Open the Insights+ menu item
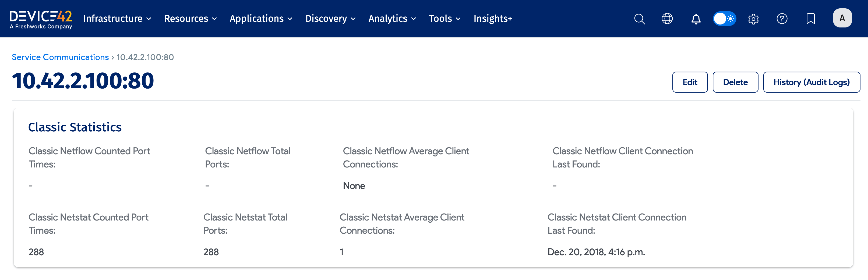This screenshot has width=868, height=280. click(493, 19)
